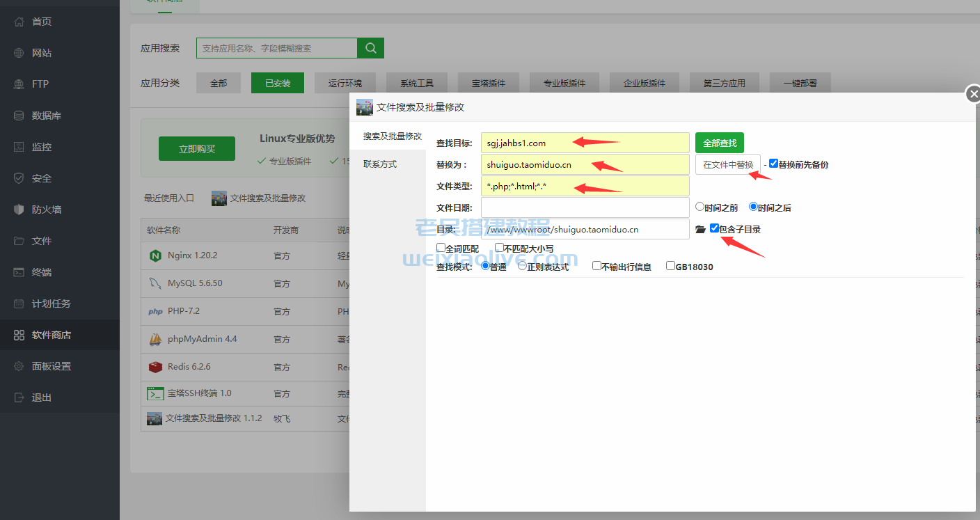Screen dimensions: 980x520
Task: Open the 首页 home icon in sidebar
Action: (x=19, y=22)
